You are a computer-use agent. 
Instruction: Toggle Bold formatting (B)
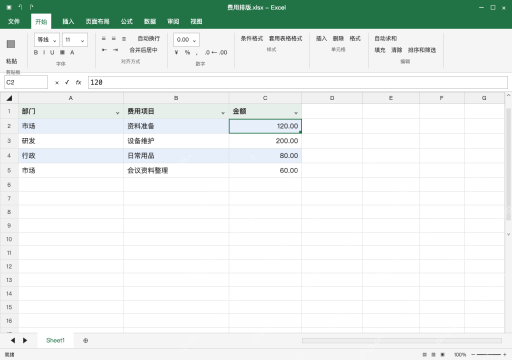coord(36,52)
